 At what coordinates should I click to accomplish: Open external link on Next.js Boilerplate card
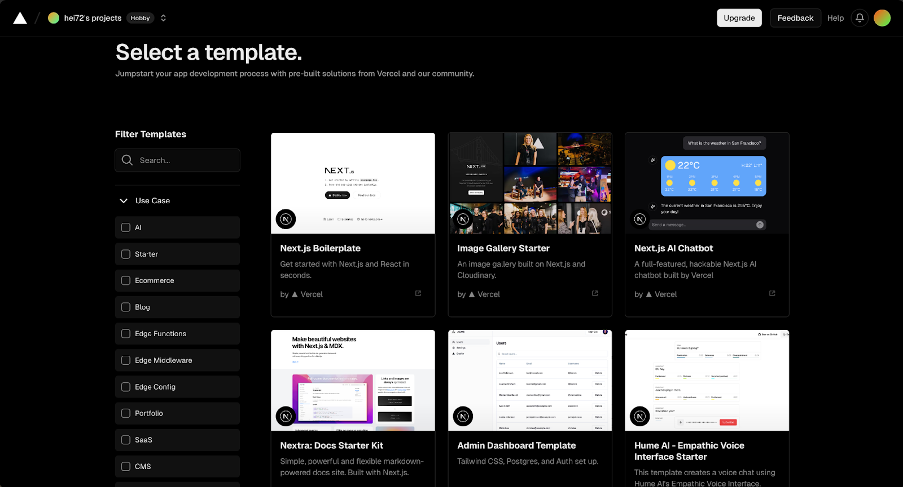pyautogui.click(x=418, y=293)
